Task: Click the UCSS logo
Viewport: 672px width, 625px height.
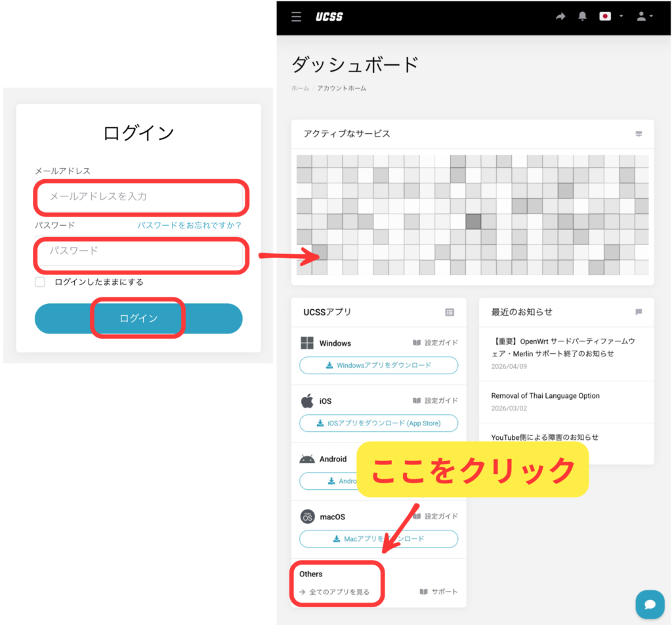Action: point(329,16)
